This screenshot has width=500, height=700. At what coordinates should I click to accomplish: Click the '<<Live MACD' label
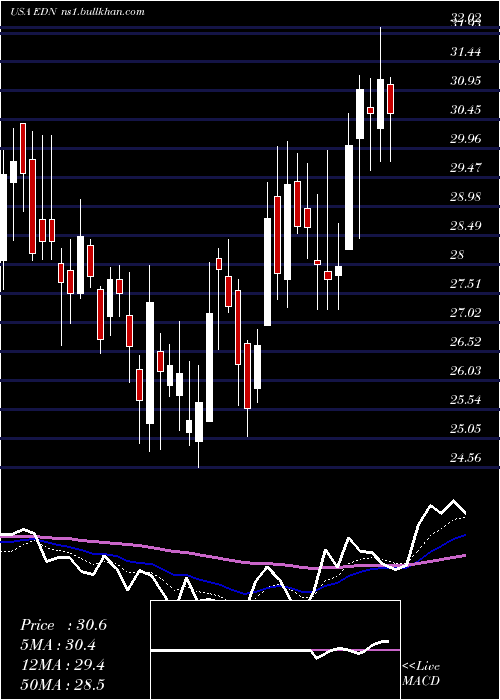[x=421, y=674]
